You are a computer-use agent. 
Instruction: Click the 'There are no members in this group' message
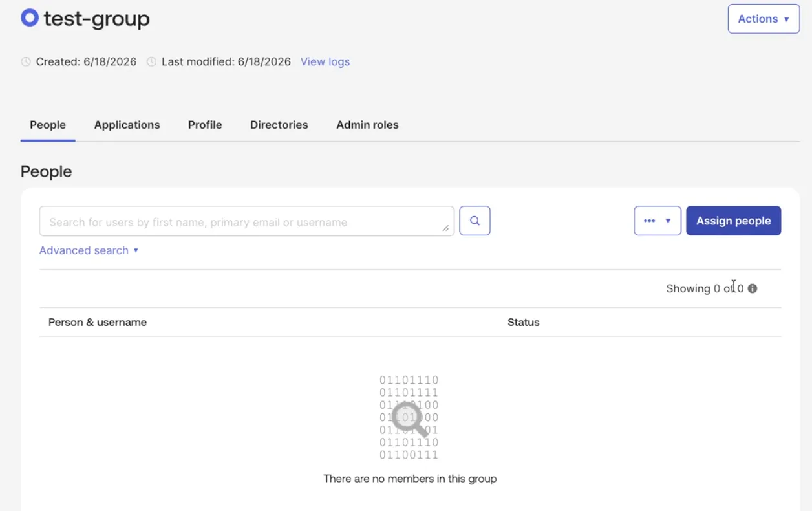tap(410, 479)
